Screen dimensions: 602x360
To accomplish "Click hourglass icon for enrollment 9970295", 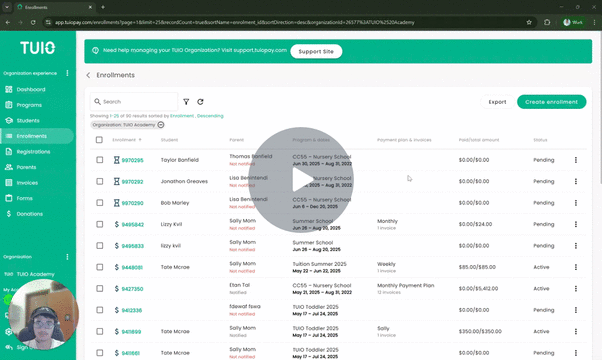I will 116,160.
